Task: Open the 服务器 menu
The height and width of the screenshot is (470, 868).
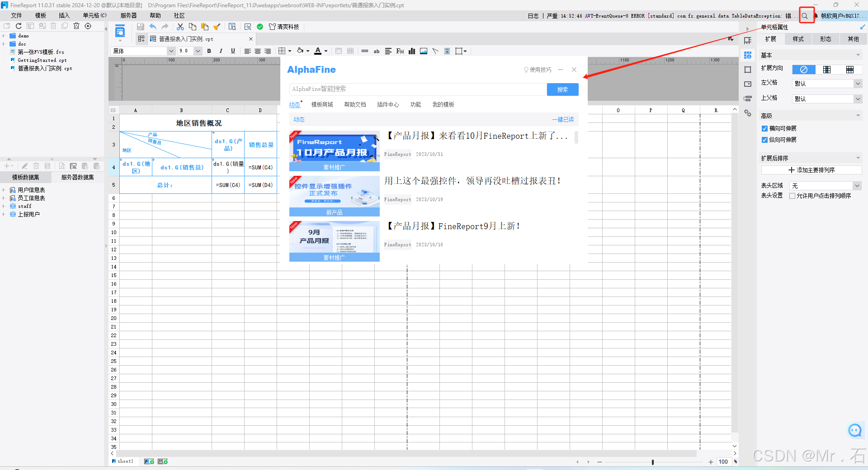Action: pyautogui.click(x=128, y=15)
